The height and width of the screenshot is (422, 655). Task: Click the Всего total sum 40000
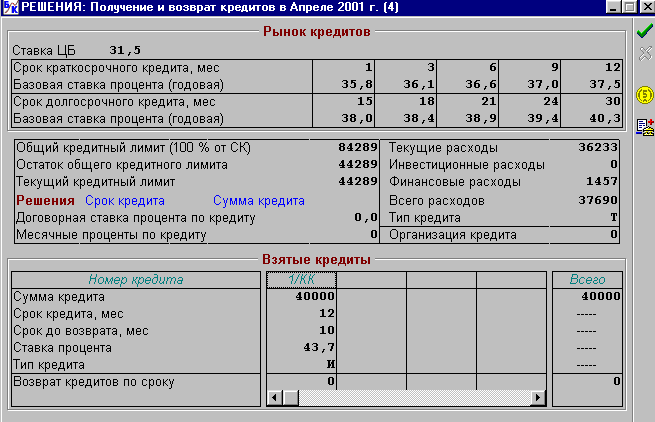601,296
